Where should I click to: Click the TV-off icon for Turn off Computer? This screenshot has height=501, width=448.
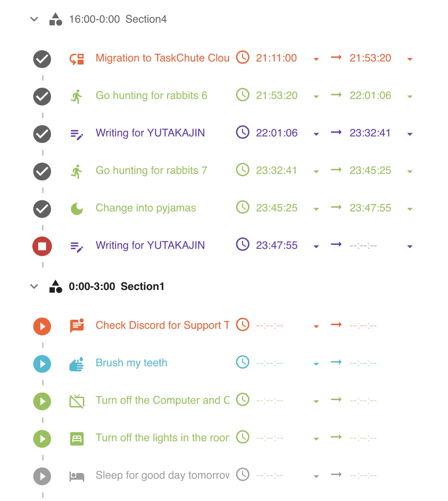click(77, 401)
